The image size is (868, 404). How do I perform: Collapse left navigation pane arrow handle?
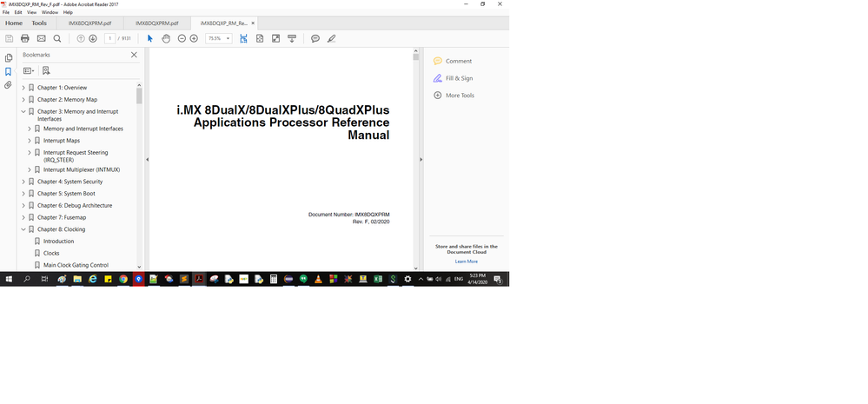(147, 159)
